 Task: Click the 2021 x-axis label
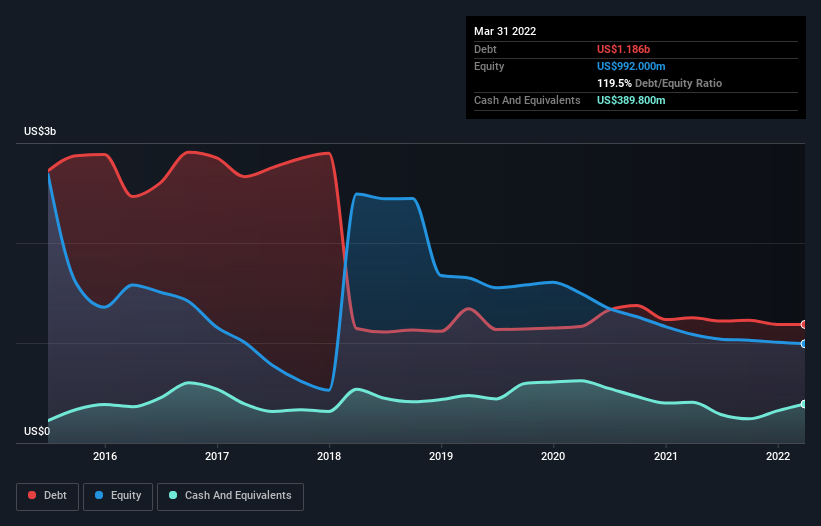click(x=665, y=456)
